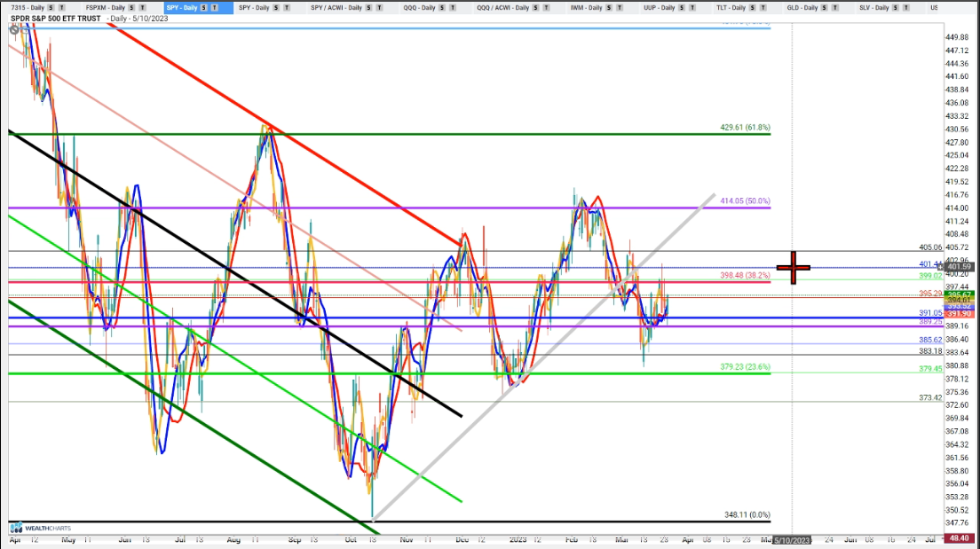
Task: Click S on the inactive SPY - Daily tab
Action: pos(276,7)
